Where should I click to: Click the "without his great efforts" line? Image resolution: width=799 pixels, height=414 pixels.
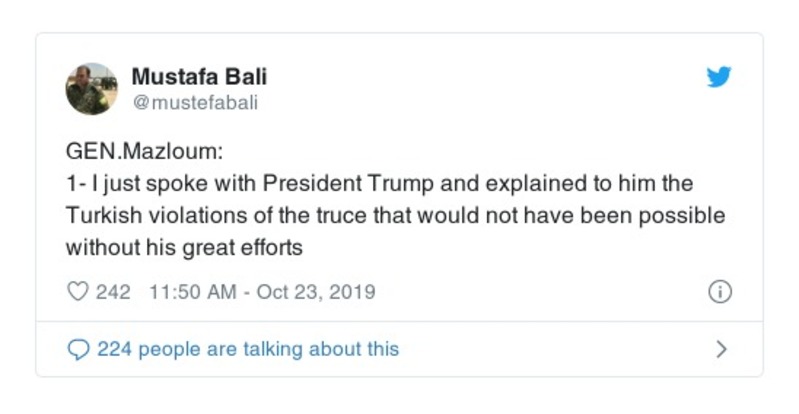click(183, 244)
